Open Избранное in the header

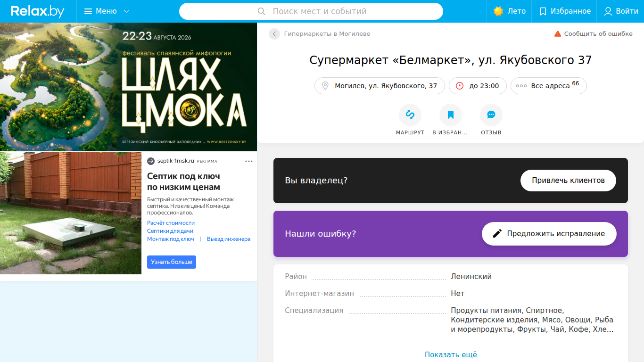[x=564, y=11]
